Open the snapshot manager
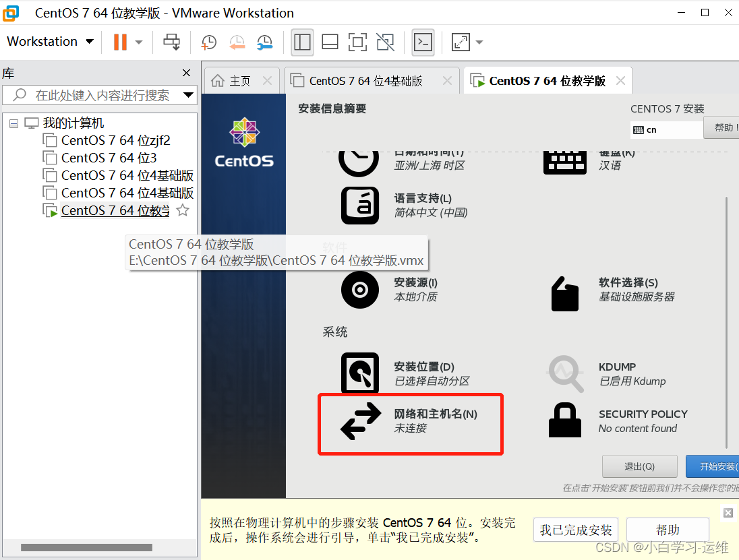The image size is (739, 560). (265, 42)
